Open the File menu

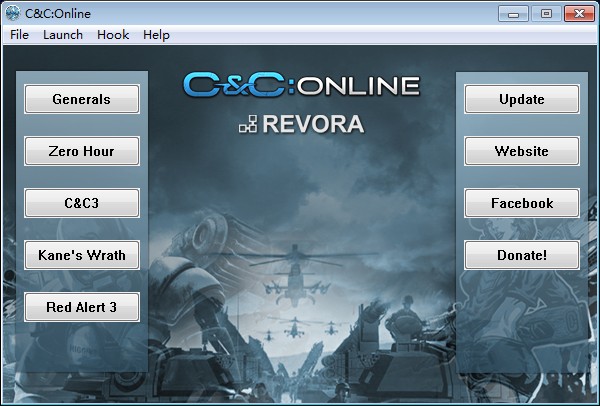20,35
